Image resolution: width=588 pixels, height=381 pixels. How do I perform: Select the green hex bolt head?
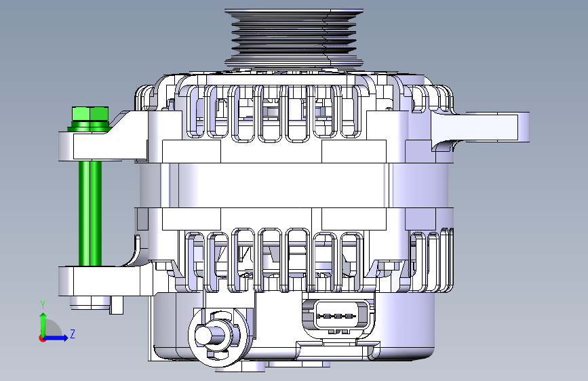click(x=90, y=114)
